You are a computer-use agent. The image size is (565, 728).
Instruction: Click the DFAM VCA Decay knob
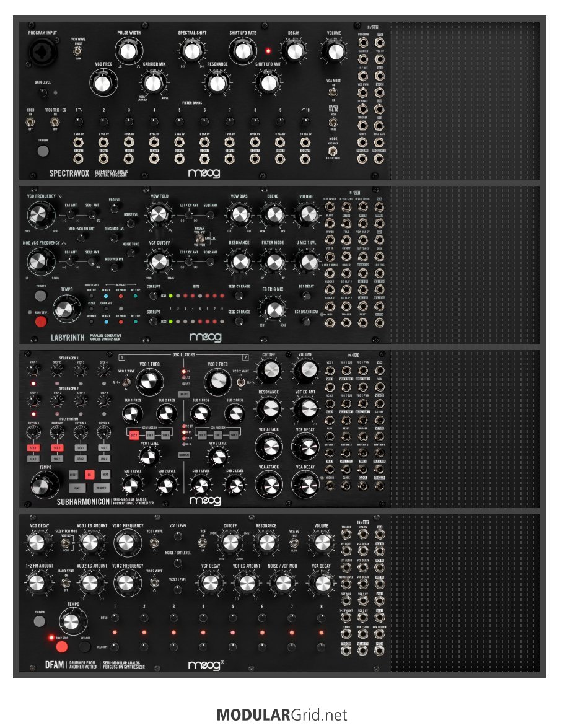tap(322, 584)
